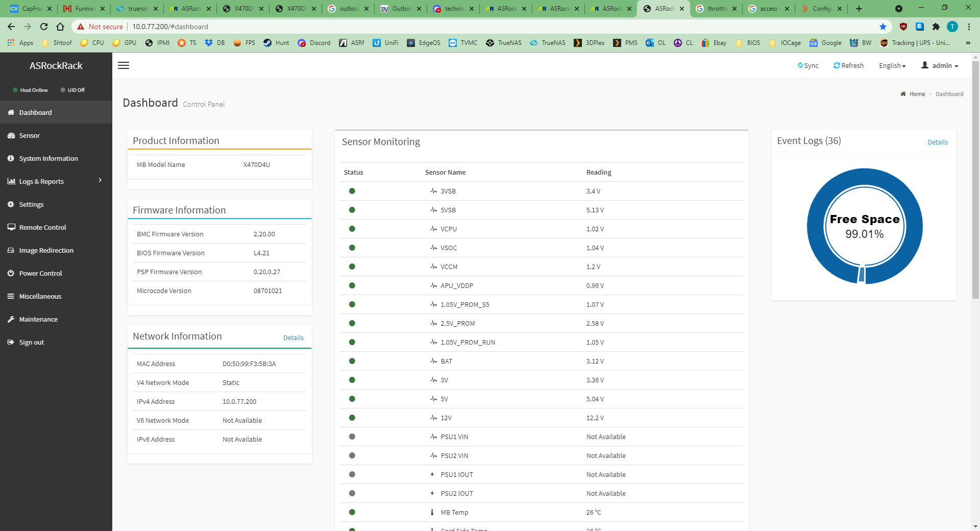Screen dimensions: 980x531
Task: Open Chrome three-dot menu
Action: [x=969, y=27]
